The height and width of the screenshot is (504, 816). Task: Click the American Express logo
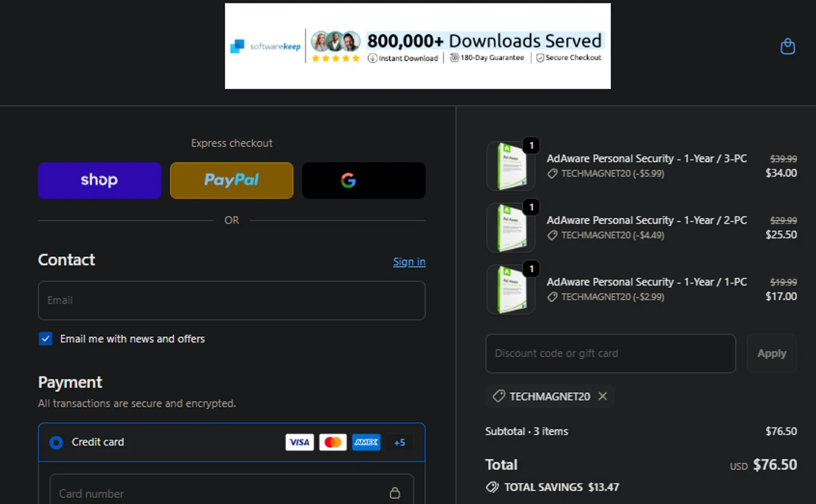(x=366, y=443)
